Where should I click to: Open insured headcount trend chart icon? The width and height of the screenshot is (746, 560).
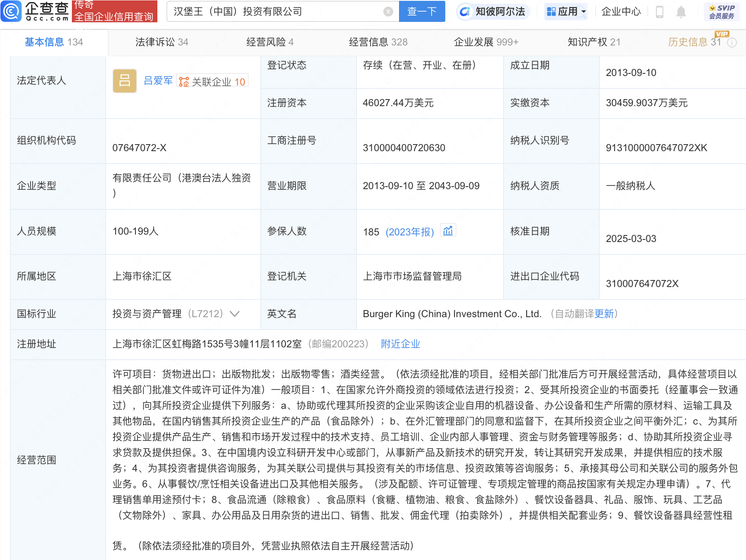pos(448,230)
